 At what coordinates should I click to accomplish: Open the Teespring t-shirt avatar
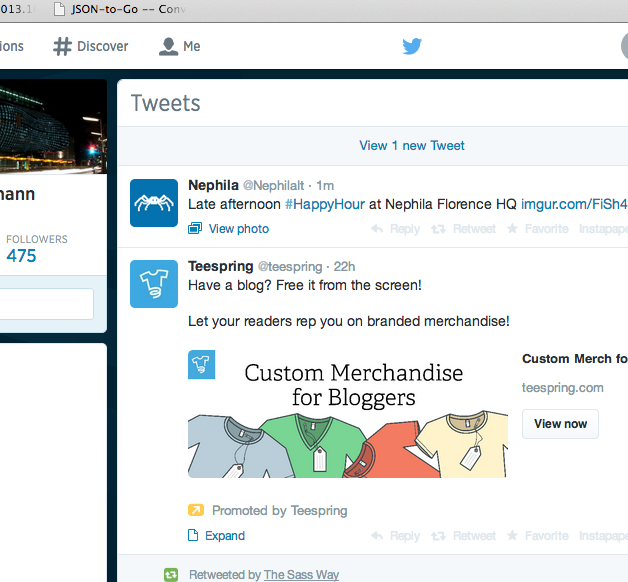pyautogui.click(x=154, y=284)
